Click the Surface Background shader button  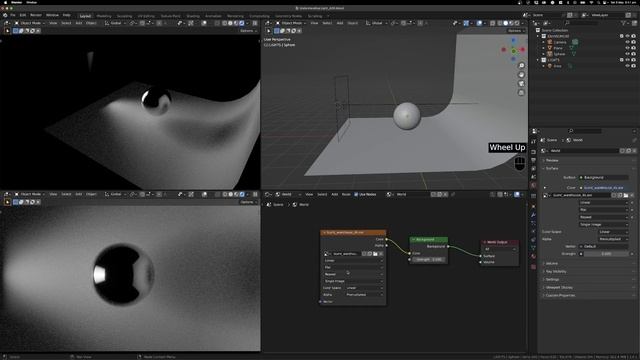[x=604, y=178]
